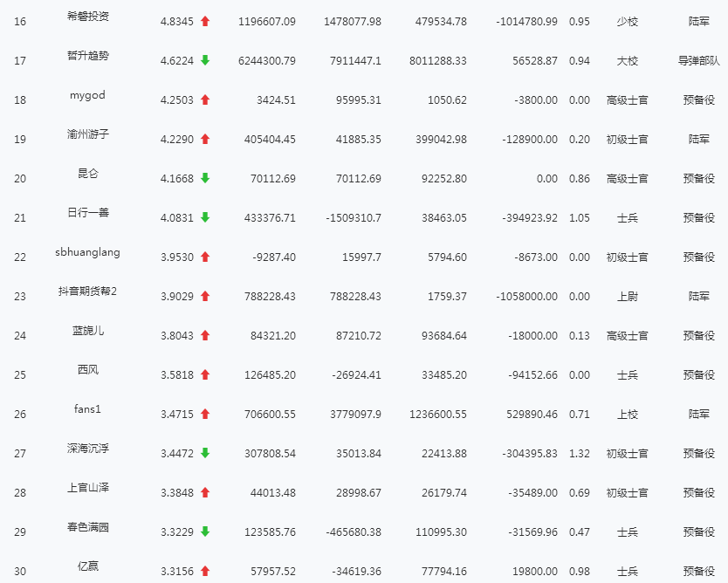Image resolution: width=728 pixels, height=583 pixels.
Task: Select the 蓝旎儿 account name
Action: coord(88,331)
